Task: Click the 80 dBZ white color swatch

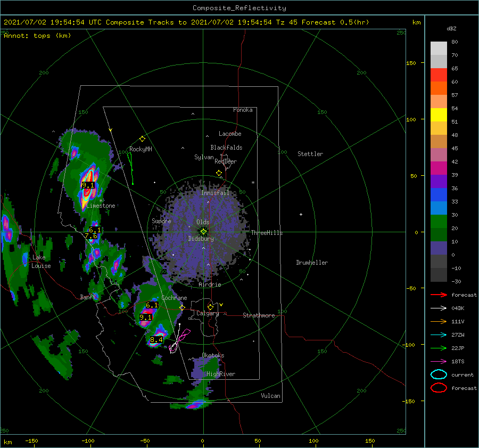Action: pos(439,48)
